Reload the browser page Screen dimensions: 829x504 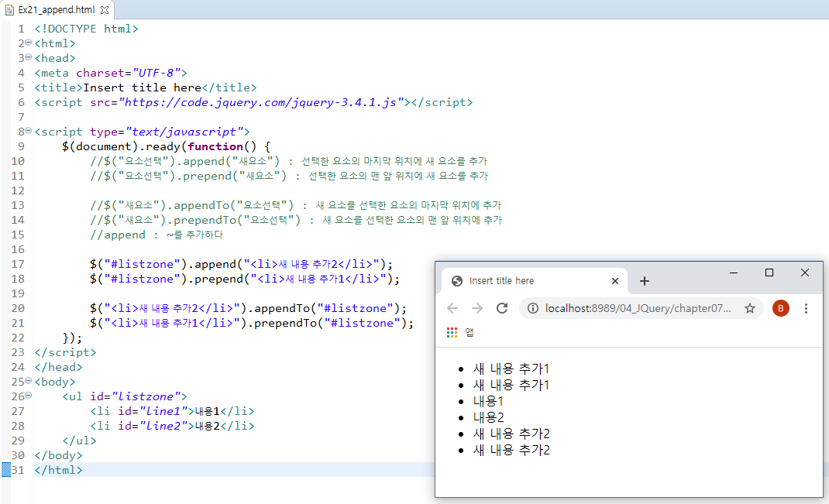tap(502, 308)
